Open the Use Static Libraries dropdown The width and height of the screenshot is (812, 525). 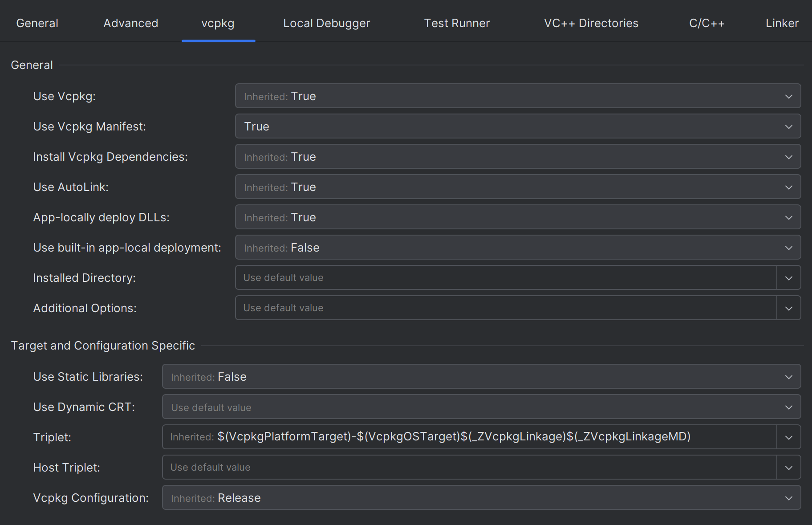(x=481, y=376)
